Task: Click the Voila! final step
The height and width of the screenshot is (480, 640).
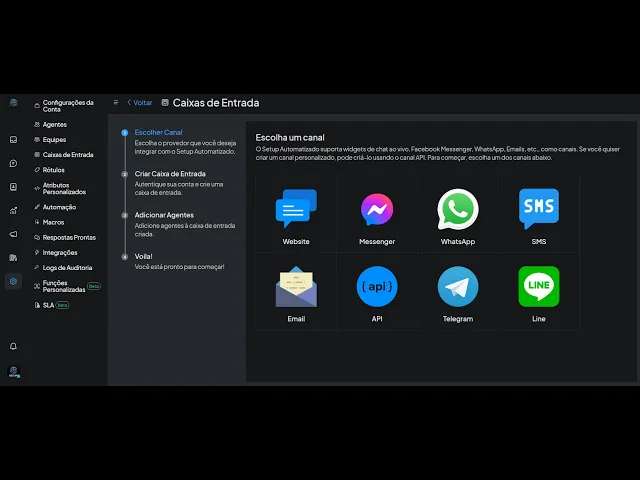Action: coord(143,256)
